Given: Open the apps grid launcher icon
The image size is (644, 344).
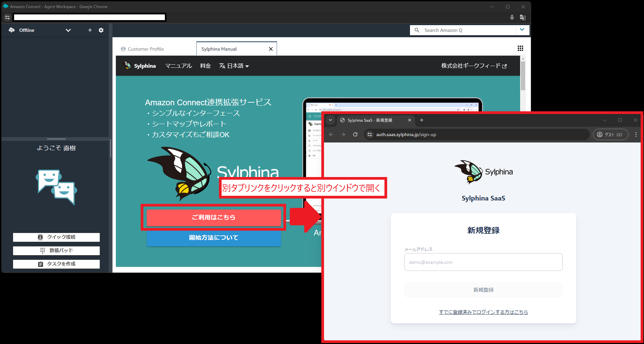Looking at the screenshot, I should point(520,48).
